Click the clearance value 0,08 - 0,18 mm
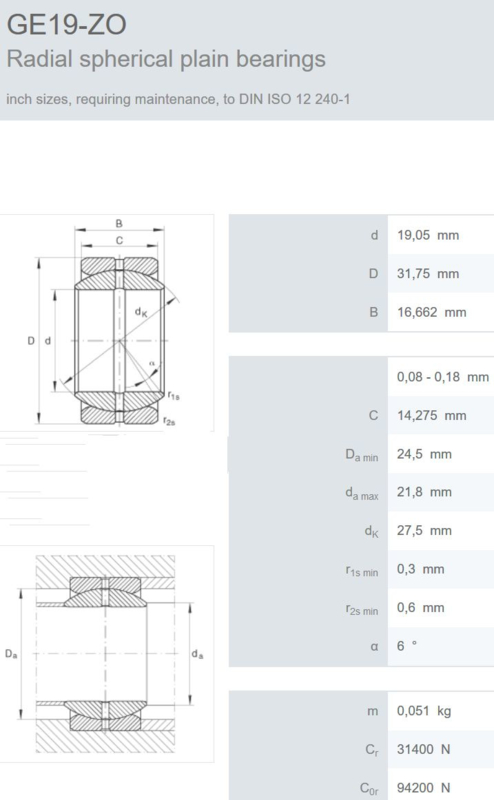Image resolution: width=494 pixels, height=800 pixels. [x=443, y=377]
